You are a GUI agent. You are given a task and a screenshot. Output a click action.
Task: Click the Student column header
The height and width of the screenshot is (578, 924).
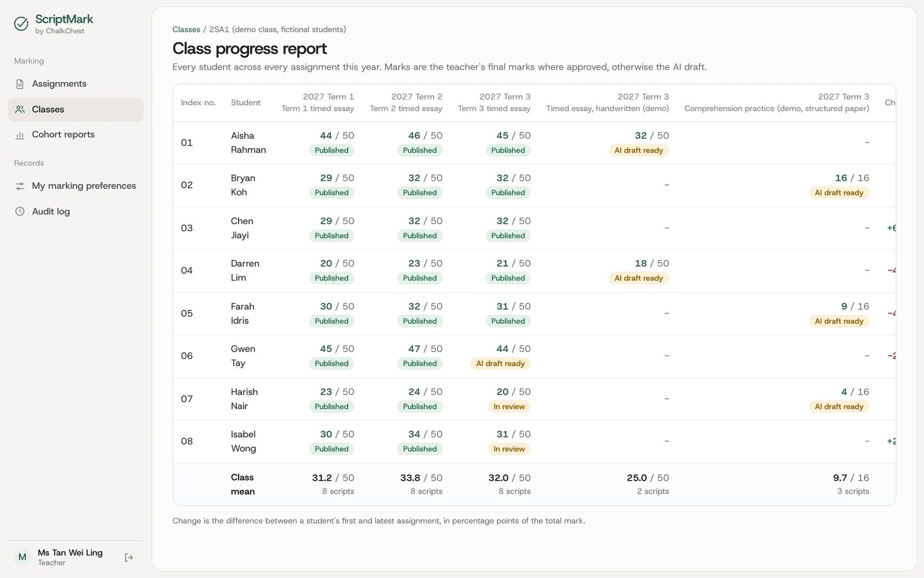pos(245,103)
